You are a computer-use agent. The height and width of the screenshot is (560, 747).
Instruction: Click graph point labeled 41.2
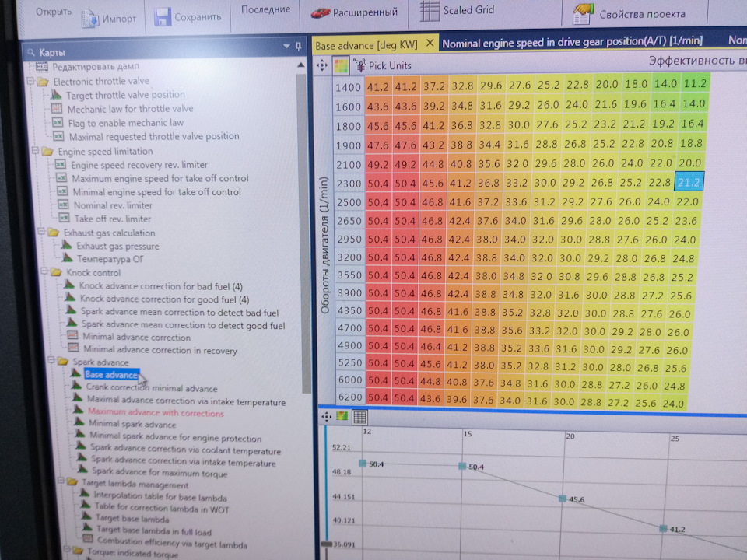(x=663, y=529)
